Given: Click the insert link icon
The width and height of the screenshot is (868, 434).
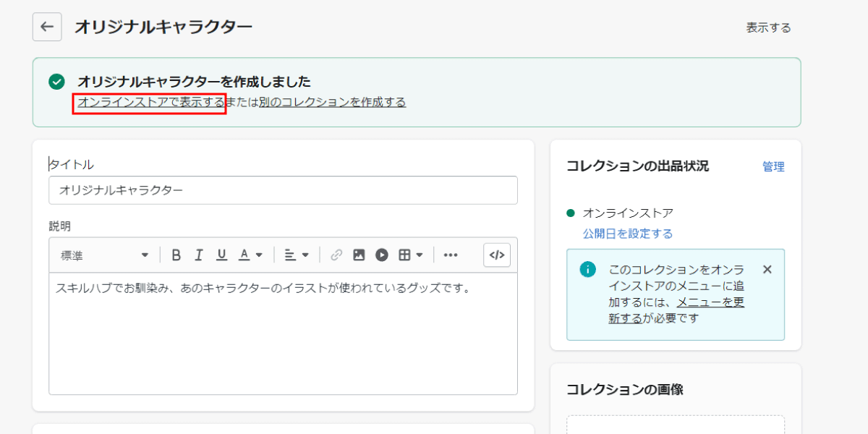Looking at the screenshot, I should point(336,255).
